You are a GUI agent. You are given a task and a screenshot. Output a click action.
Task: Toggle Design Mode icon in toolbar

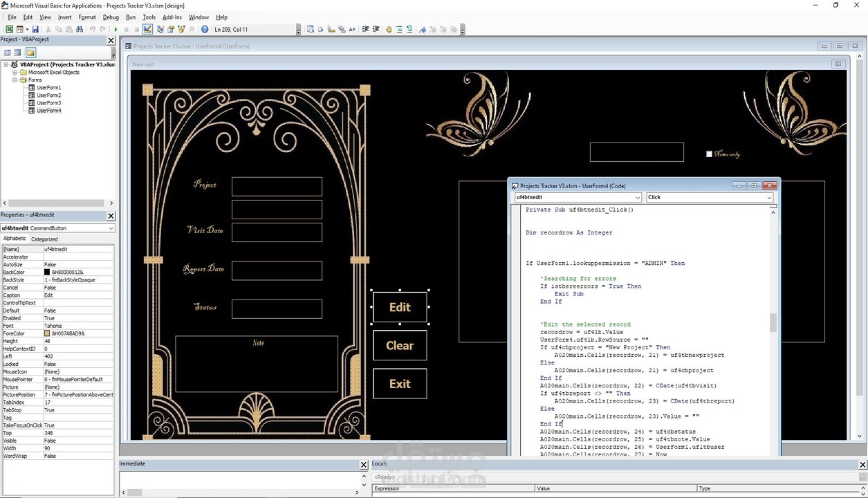tap(147, 29)
